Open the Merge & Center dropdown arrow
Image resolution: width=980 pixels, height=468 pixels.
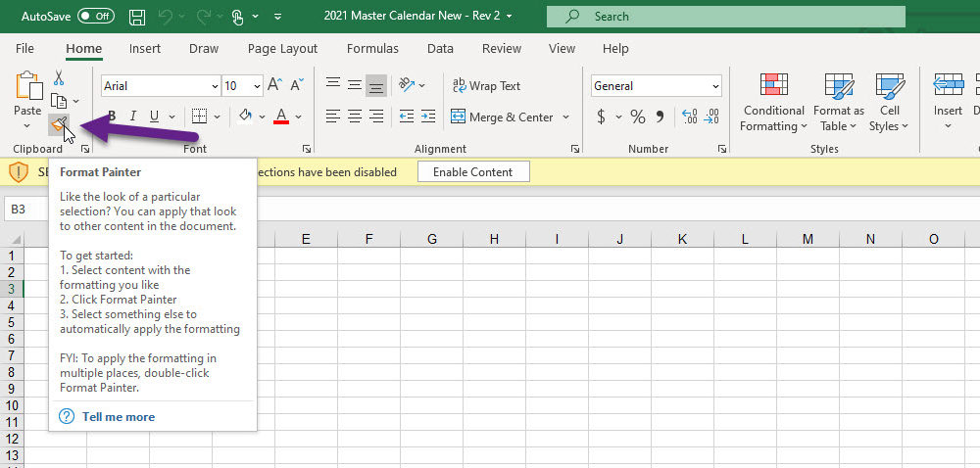pyautogui.click(x=565, y=117)
